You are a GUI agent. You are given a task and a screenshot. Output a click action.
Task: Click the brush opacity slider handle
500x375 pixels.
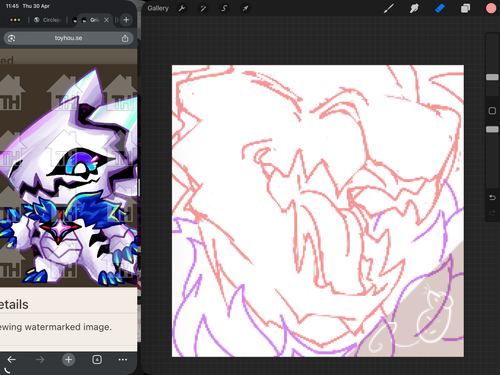[492, 129]
